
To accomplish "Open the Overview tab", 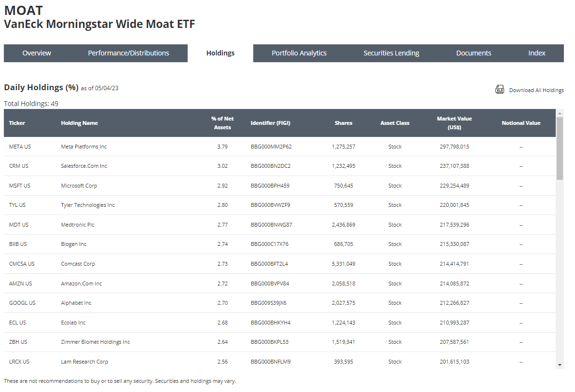I will tap(37, 53).
